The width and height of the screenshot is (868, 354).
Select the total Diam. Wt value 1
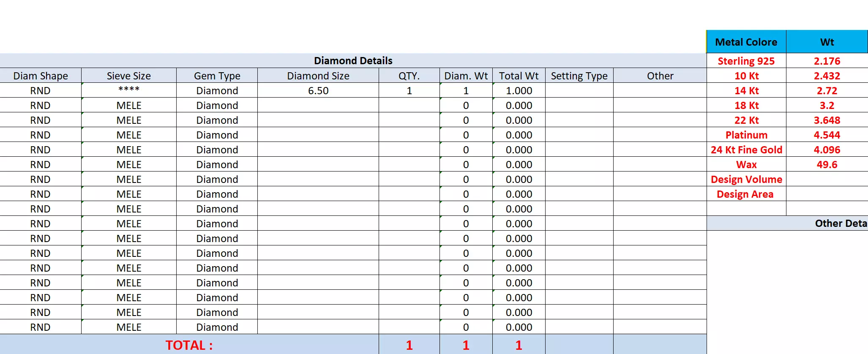tap(466, 345)
